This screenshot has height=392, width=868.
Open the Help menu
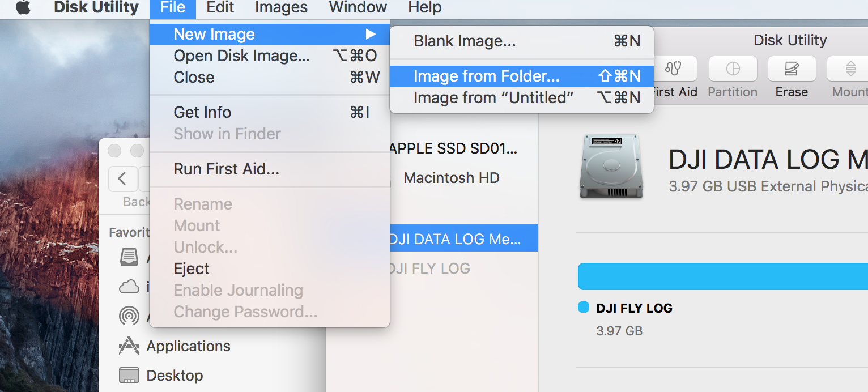[425, 7]
